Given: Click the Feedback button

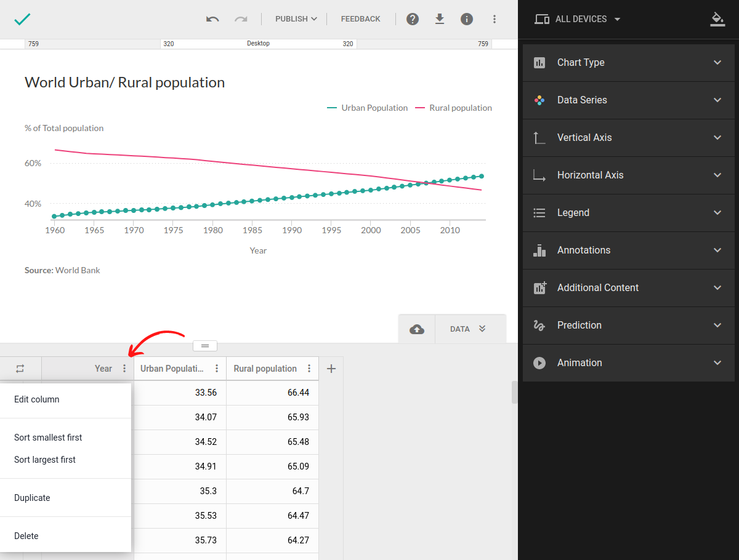Looking at the screenshot, I should point(360,19).
